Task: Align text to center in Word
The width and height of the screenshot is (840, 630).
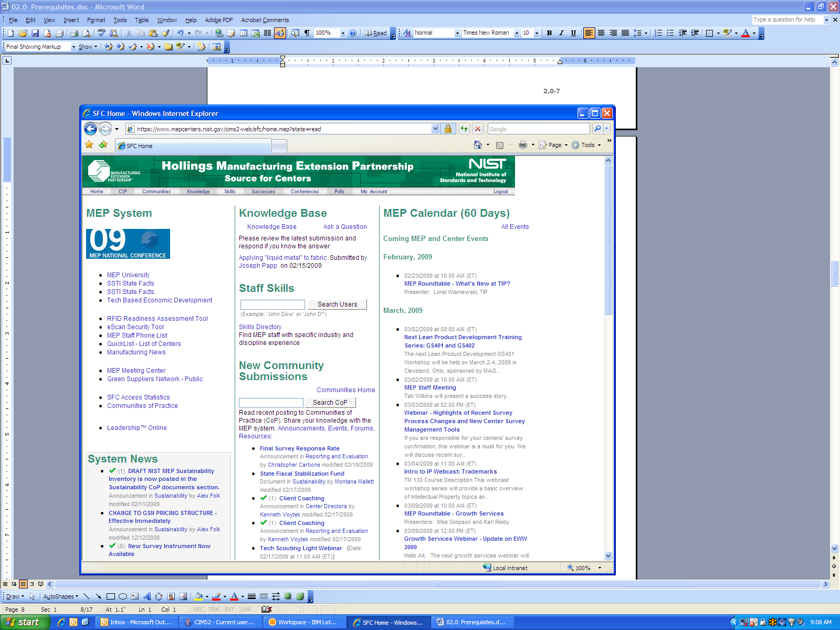Action: point(601,33)
